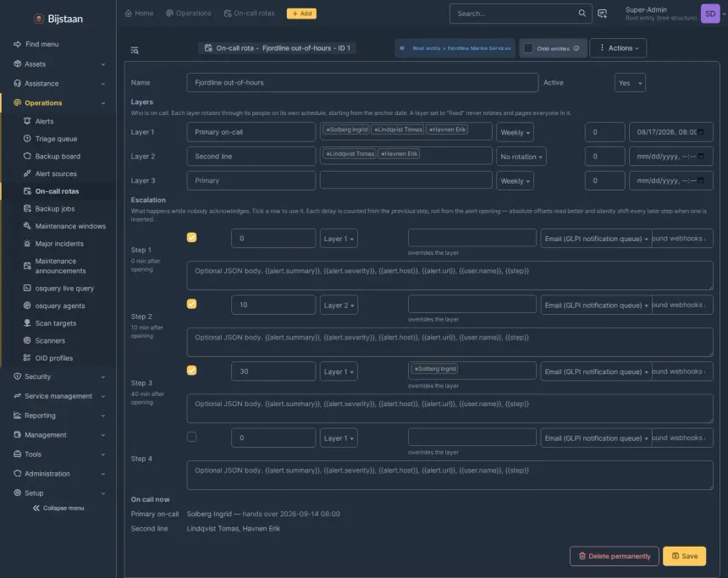Open calendar picker for Layer 1 anchor date
This screenshot has width=728, height=578.
(701, 132)
